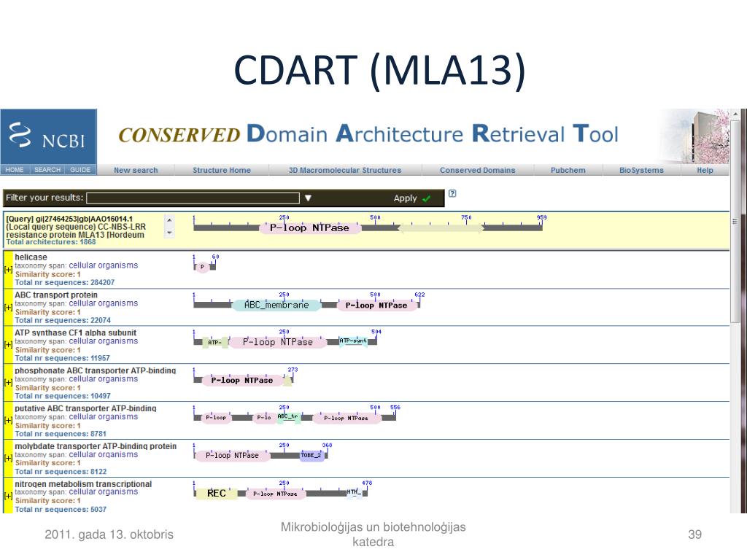Click the page scrollbar up arrow

click(x=735, y=114)
